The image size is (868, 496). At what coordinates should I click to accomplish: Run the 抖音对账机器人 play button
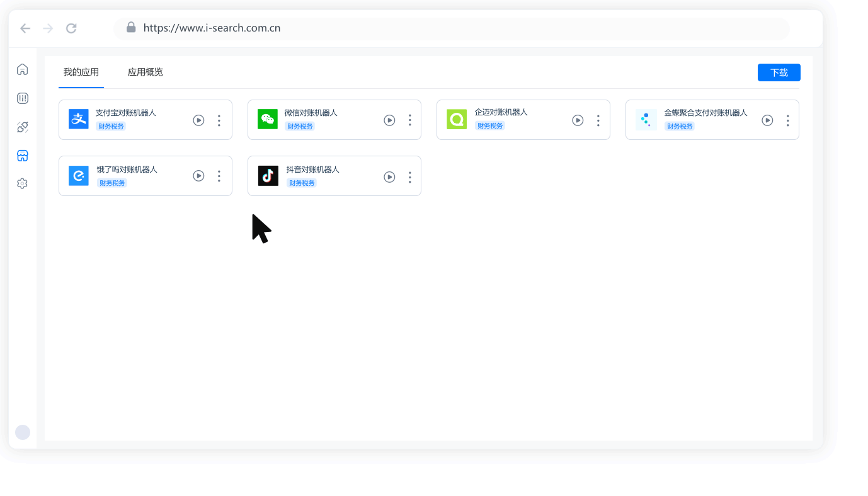[x=389, y=177]
